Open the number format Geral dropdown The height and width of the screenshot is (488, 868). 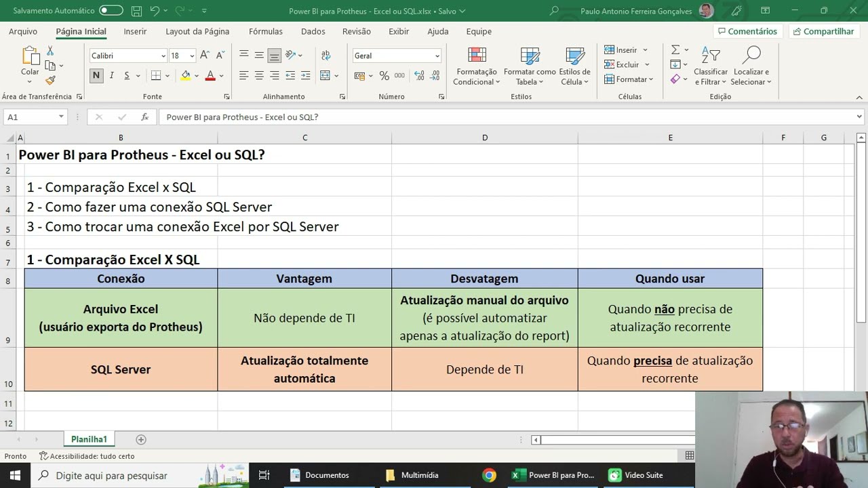click(437, 56)
